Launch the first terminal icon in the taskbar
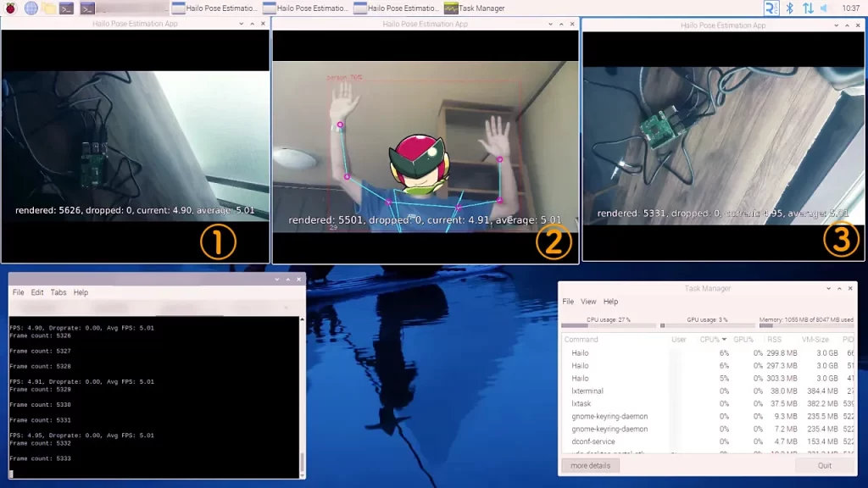This screenshot has width=868, height=488. pyautogui.click(x=66, y=8)
